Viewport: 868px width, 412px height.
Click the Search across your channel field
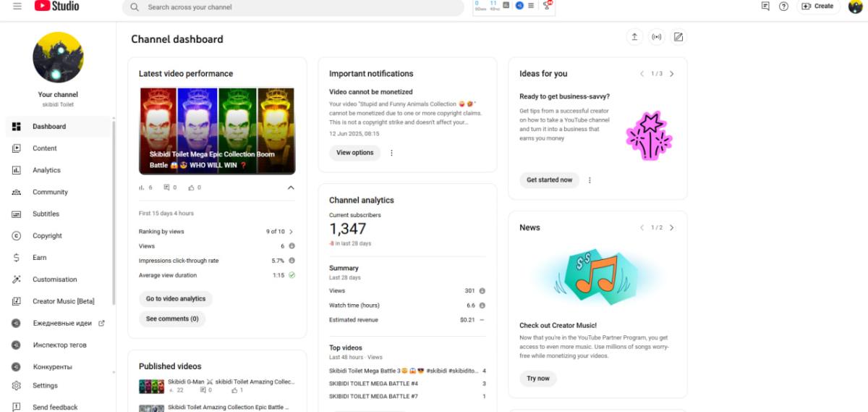pyautogui.click(x=293, y=7)
